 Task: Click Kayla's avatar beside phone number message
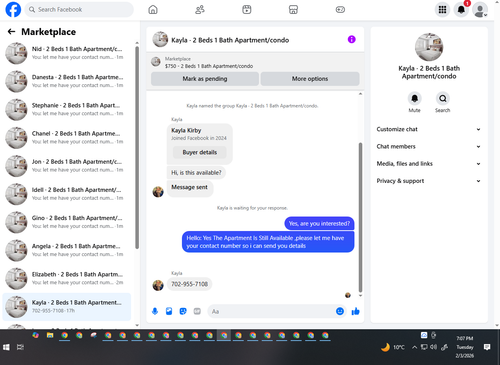[158, 285]
